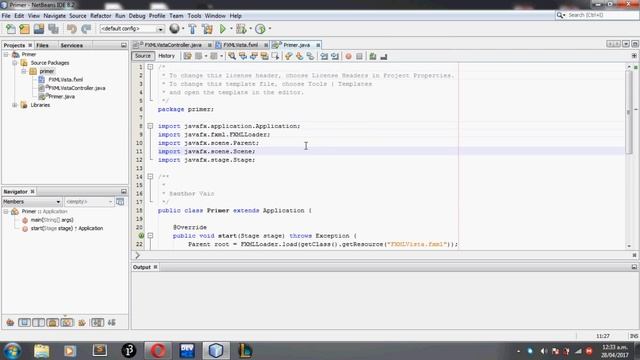Screen dimensions: 640x360
Task: Click the Shift Line Left editor icon
Action: pos(324,56)
